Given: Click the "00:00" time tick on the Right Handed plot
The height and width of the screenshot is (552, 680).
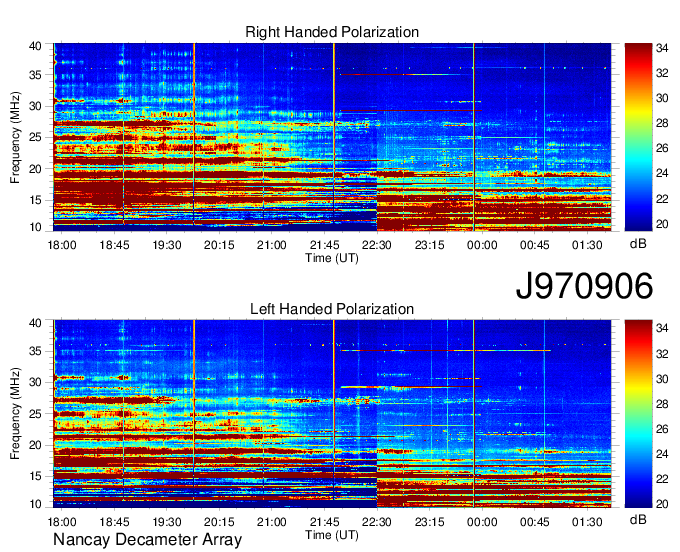Looking at the screenshot, I should 482,245.
